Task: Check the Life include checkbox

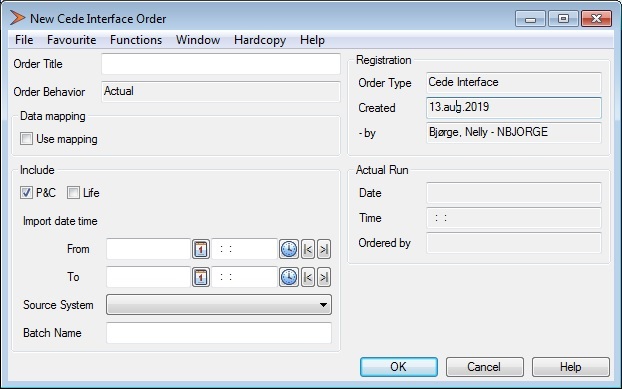Action: pyautogui.click(x=73, y=193)
